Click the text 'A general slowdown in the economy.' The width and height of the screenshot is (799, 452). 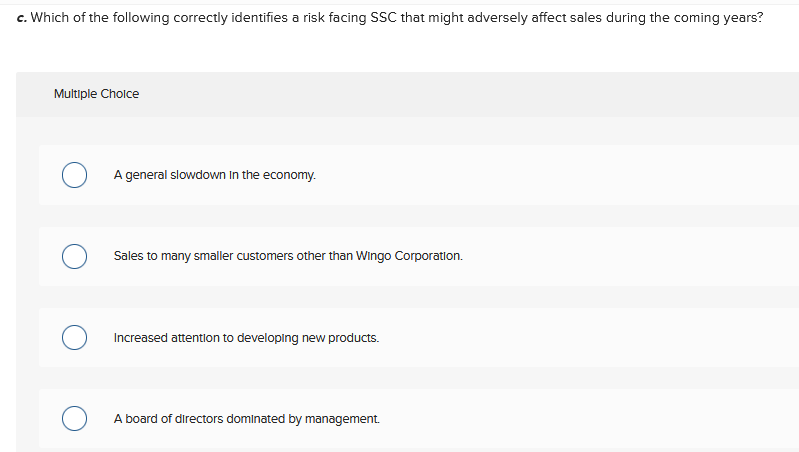tap(214, 175)
